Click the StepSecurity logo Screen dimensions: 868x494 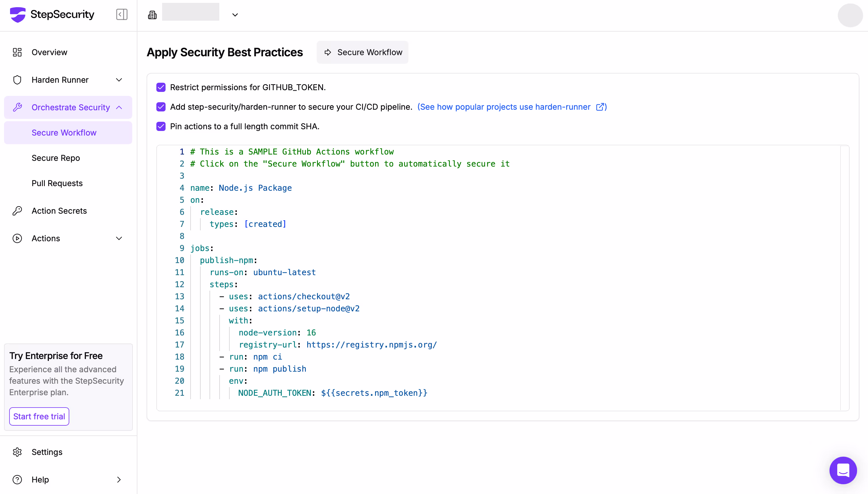point(52,15)
